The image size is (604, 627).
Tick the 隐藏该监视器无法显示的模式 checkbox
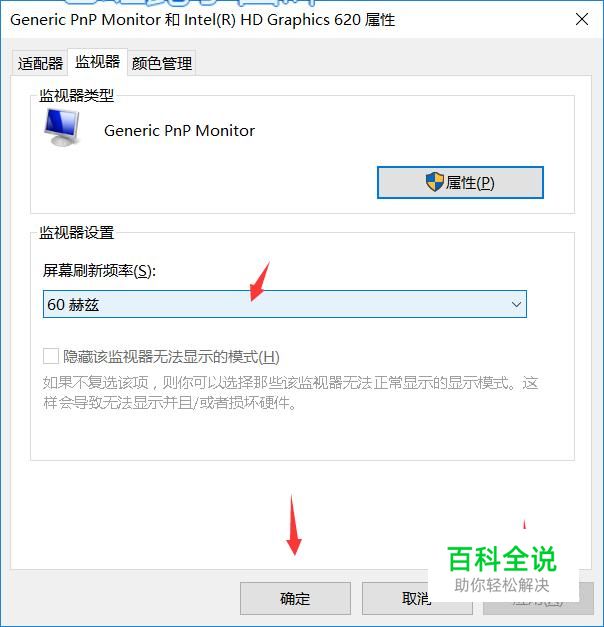tap(51, 356)
